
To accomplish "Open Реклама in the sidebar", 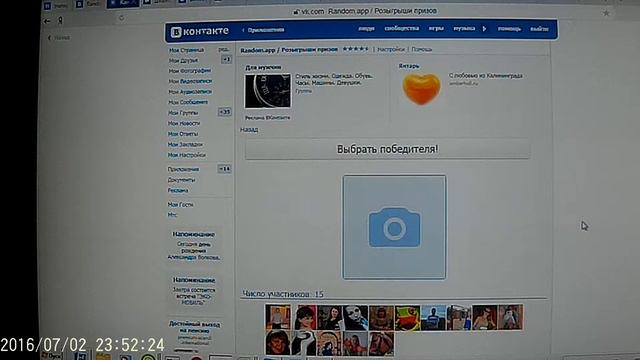I will [178, 191].
